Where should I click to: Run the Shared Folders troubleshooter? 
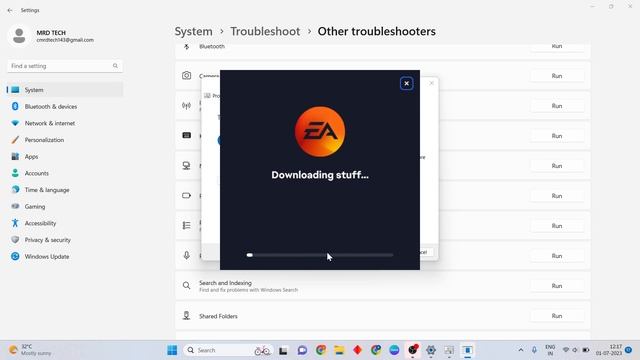557,316
